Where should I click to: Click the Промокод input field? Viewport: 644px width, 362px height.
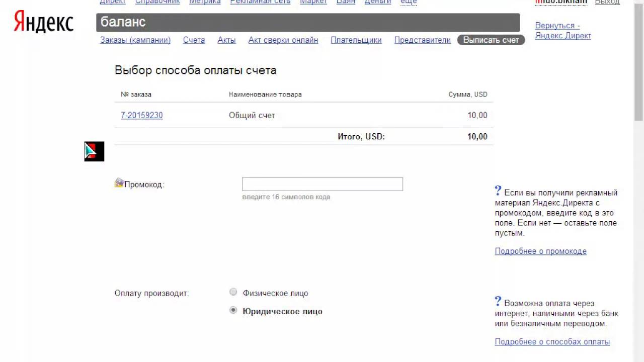pyautogui.click(x=323, y=184)
